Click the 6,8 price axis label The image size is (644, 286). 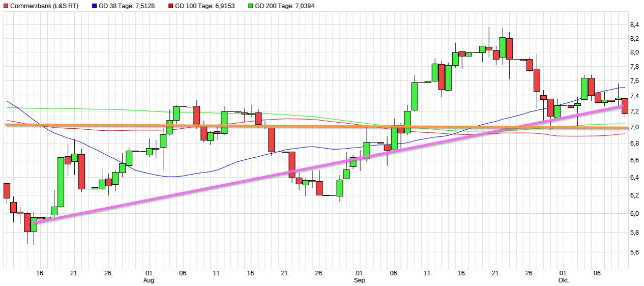[x=635, y=144]
